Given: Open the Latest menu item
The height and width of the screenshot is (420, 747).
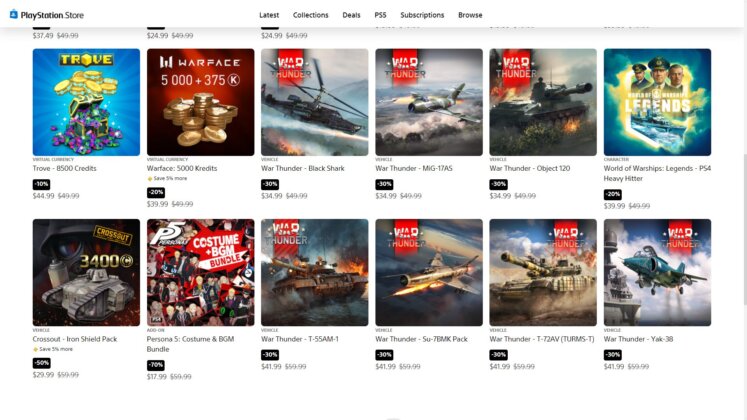Looking at the screenshot, I should pyautogui.click(x=269, y=15).
